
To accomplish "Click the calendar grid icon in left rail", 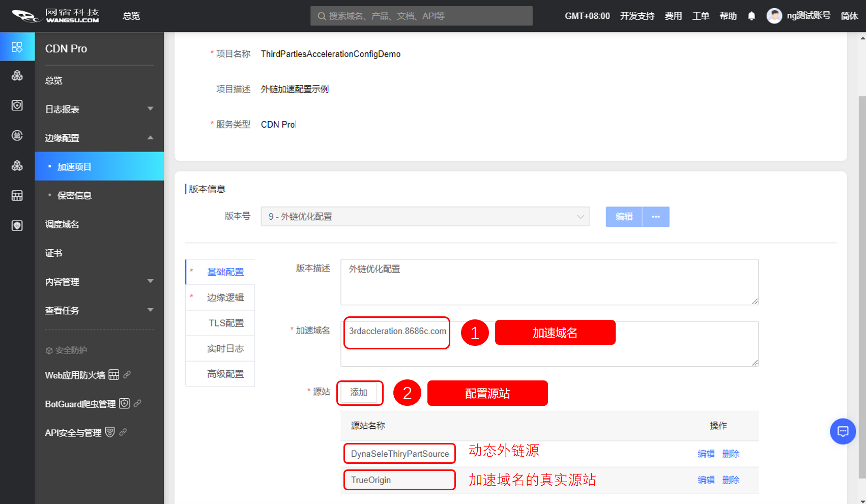I will 17,196.
